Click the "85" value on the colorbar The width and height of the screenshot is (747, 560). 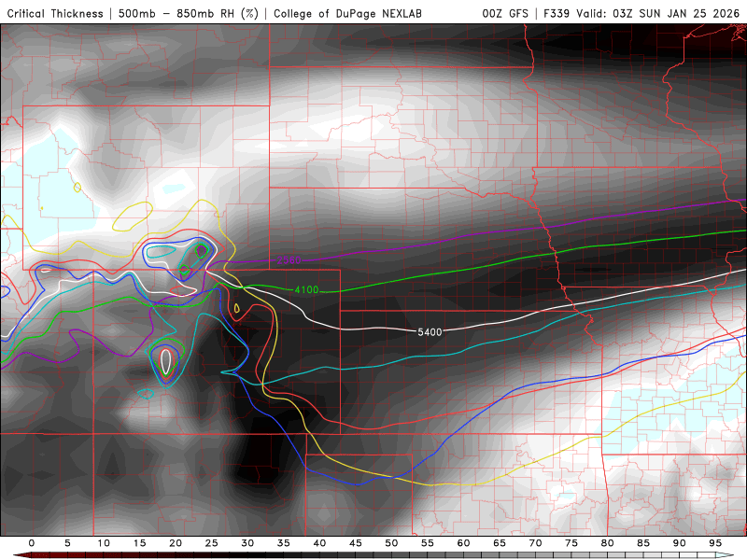[643, 543]
